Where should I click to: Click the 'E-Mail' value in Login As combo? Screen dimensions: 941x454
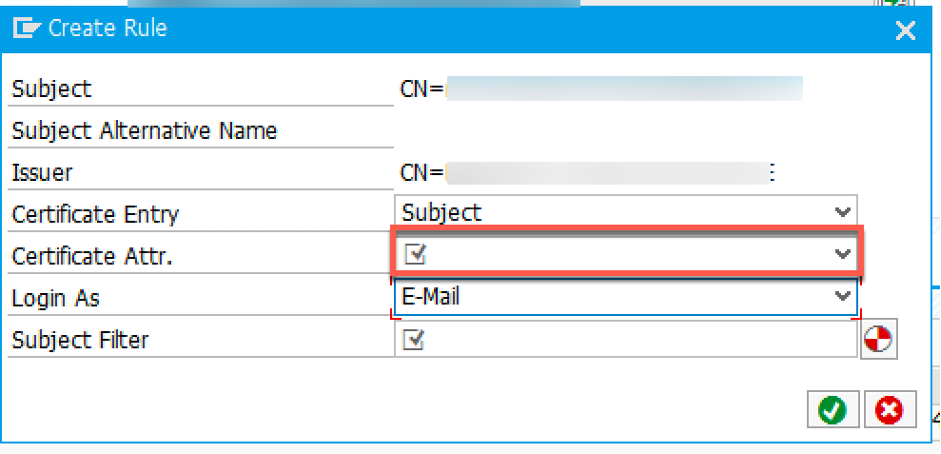pyautogui.click(x=431, y=296)
